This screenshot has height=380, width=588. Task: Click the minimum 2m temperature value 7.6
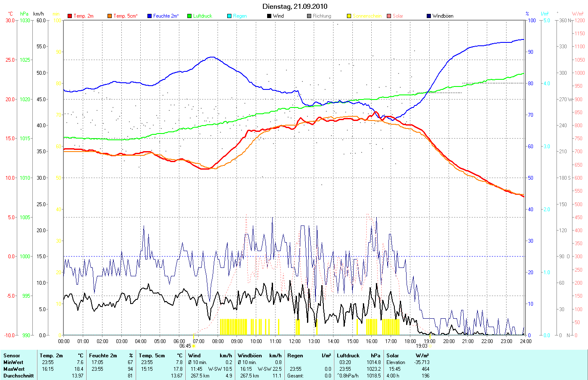(80, 362)
